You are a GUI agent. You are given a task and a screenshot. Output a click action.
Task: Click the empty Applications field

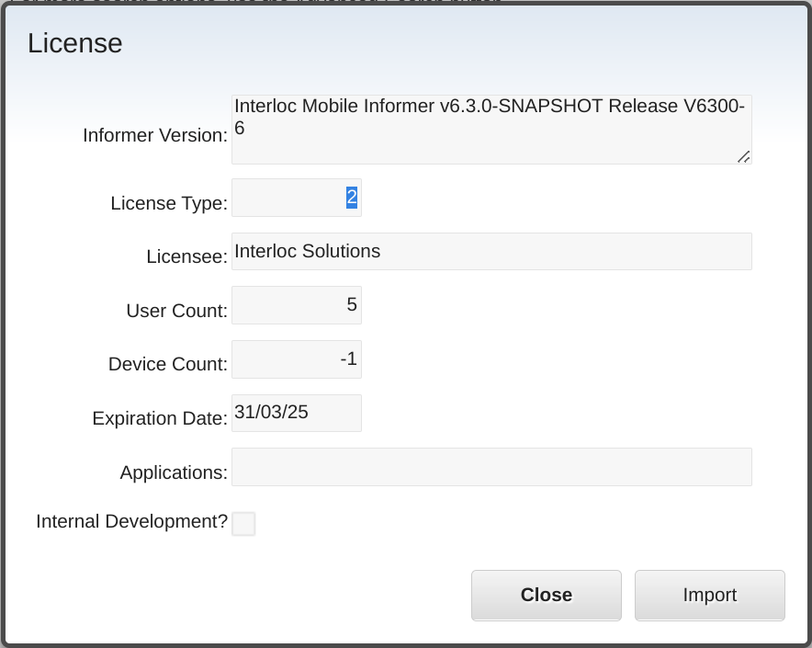491,467
